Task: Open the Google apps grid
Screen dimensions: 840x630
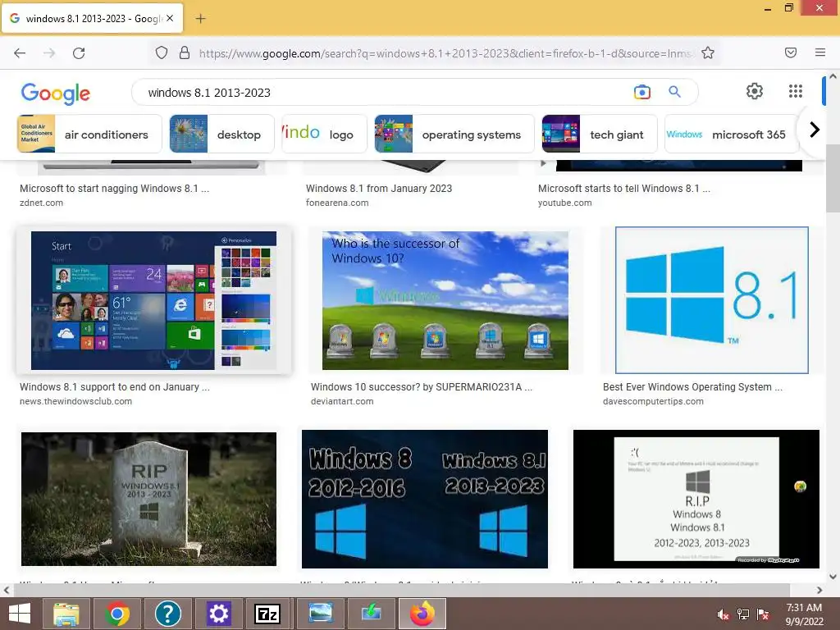Action: click(x=796, y=91)
